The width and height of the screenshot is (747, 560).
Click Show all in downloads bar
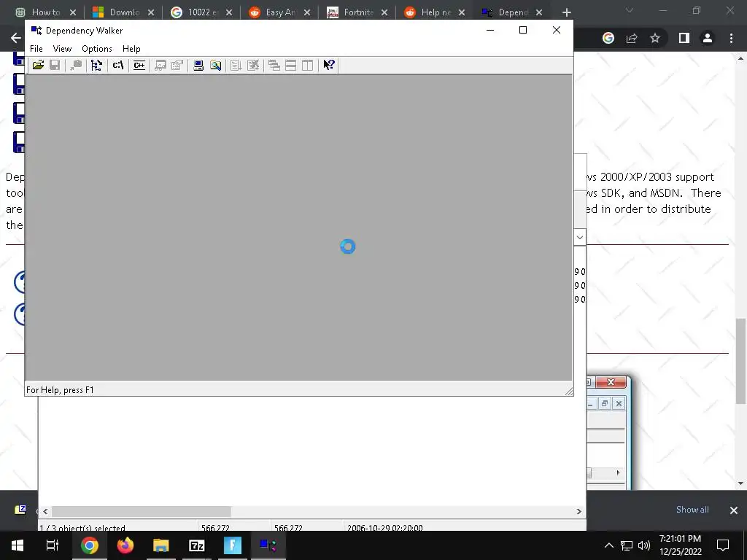tap(692, 510)
